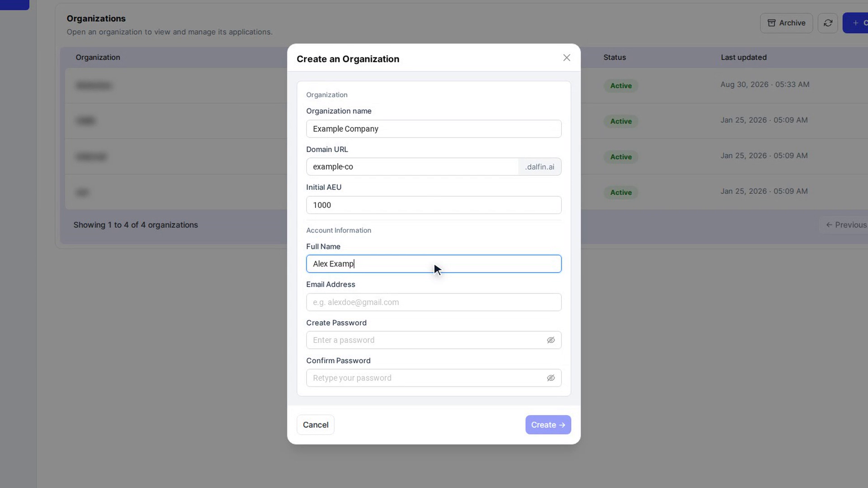Click the refresh organizations icon

point(828,23)
